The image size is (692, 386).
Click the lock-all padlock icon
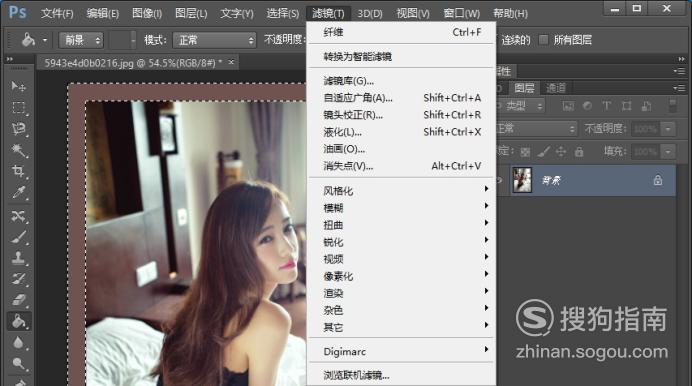pos(579,152)
